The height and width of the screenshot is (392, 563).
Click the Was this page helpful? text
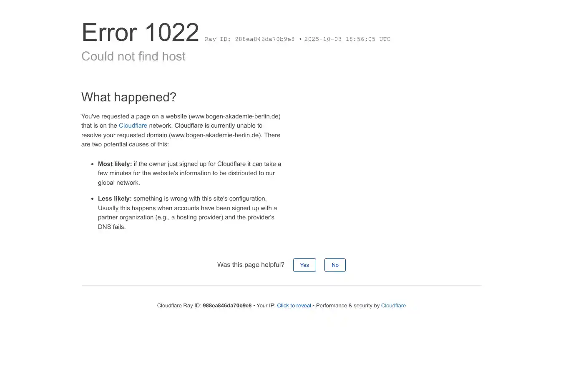click(251, 265)
